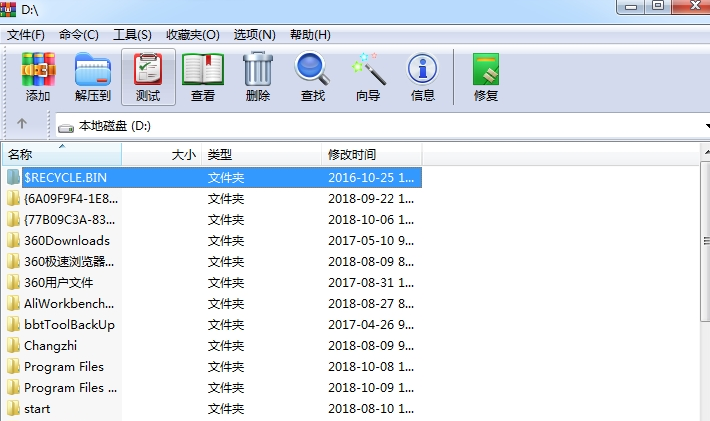Click the 查看 (View) book icon
Screen dimensions: 710x421
[x=203, y=69]
